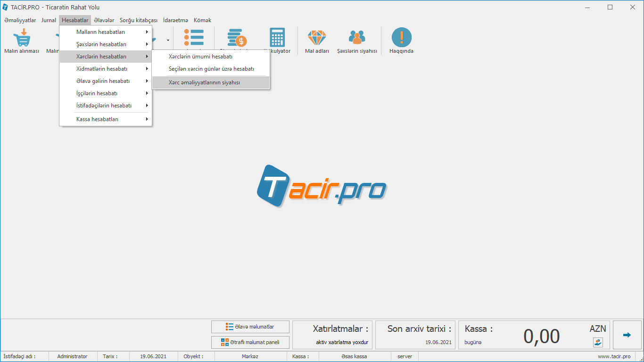Open the Əməliyyatlar menu
The height and width of the screenshot is (362, 644).
20,20
